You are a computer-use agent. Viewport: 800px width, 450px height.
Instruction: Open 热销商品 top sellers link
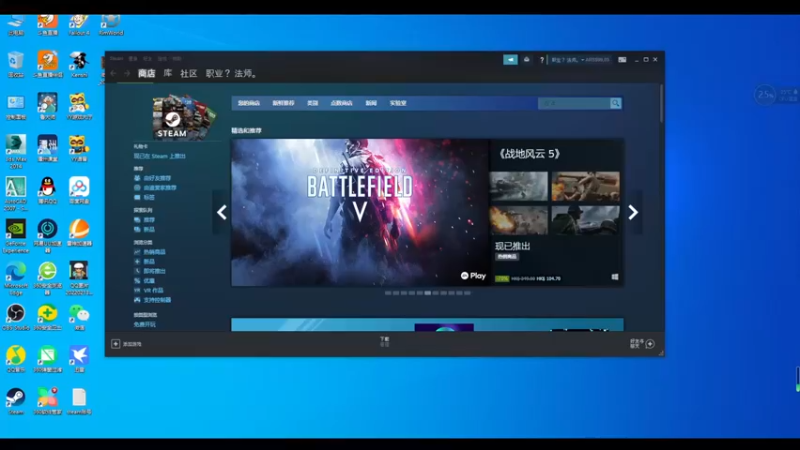click(x=154, y=252)
